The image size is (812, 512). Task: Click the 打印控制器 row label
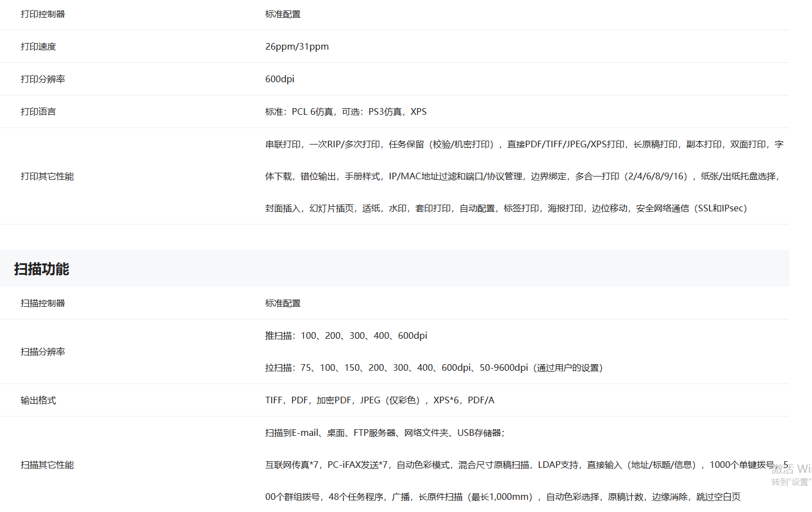[x=43, y=14]
